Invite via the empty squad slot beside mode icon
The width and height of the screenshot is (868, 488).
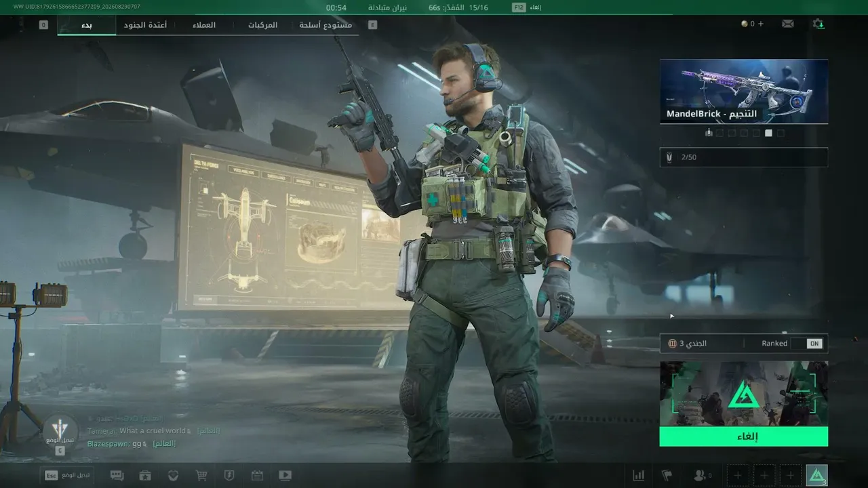(x=790, y=475)
